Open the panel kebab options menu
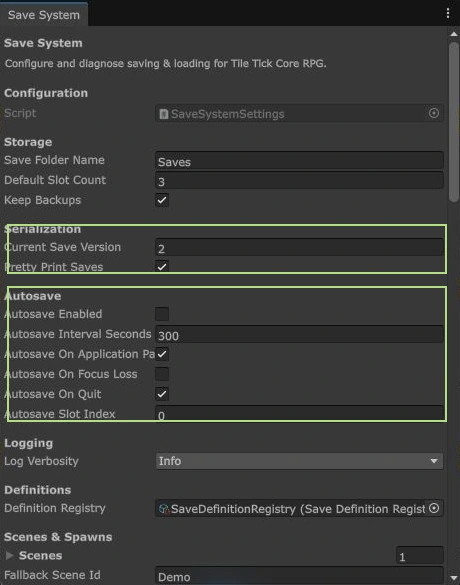The height and width of the screenshot is (585, 460). click(x=448, y=13)
